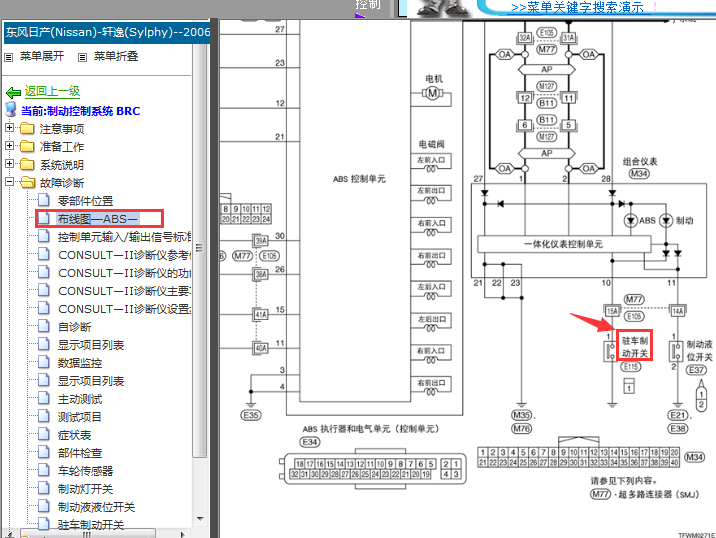Image resolution: width=716 pixels, height=538 pixels.
Task: Click the document icon for 制动液液位开关
Action: click(x=44, y=506)
